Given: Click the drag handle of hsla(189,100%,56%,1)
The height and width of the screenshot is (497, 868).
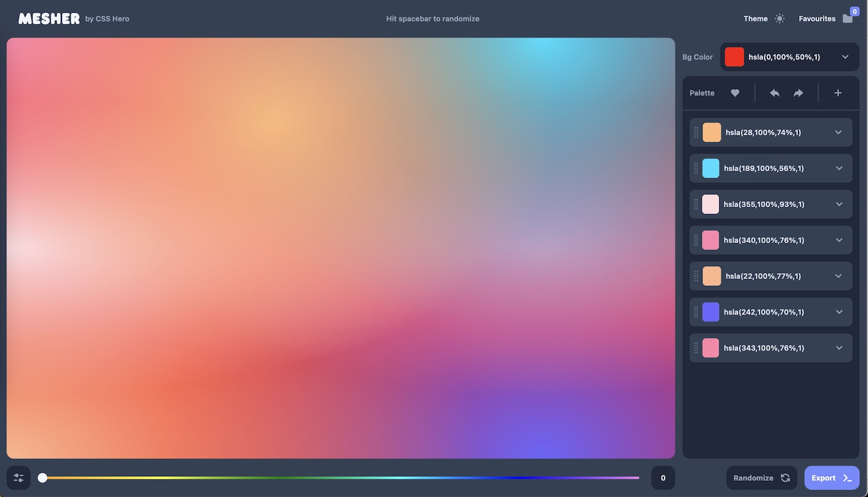Looking at the screenshot, I should (696, 168).
